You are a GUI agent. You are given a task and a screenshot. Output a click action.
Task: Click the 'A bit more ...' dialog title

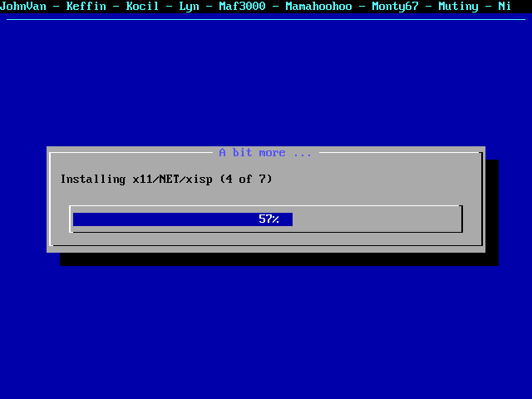coord(265,153)
